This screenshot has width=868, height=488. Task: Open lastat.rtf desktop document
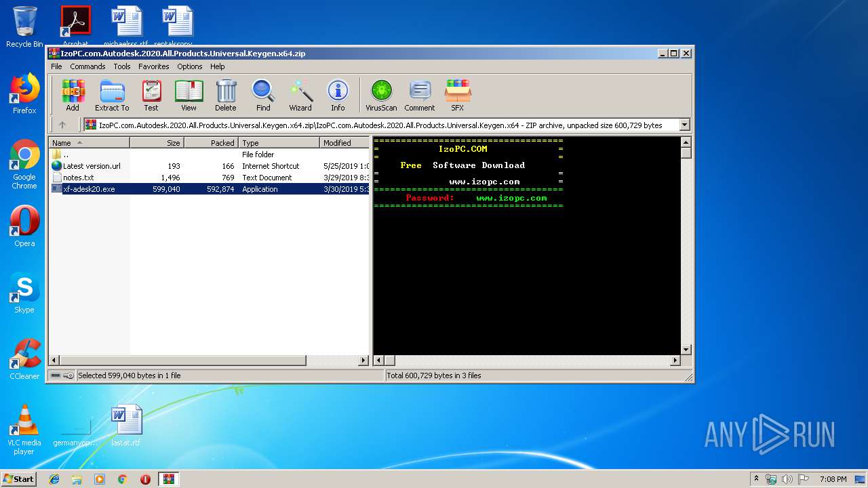click(x=126, y=426)
